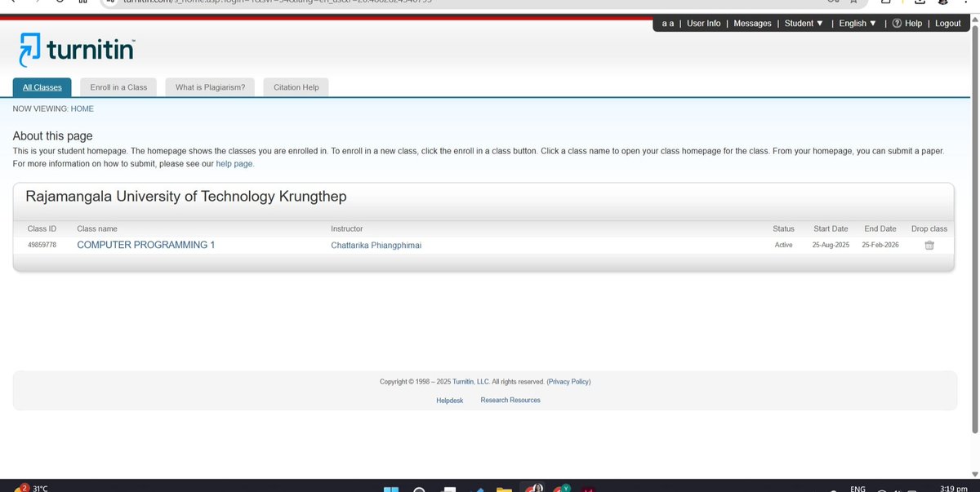Open the Turnitin, LLC footer link
Screen dimensions: 980x492
470,382
